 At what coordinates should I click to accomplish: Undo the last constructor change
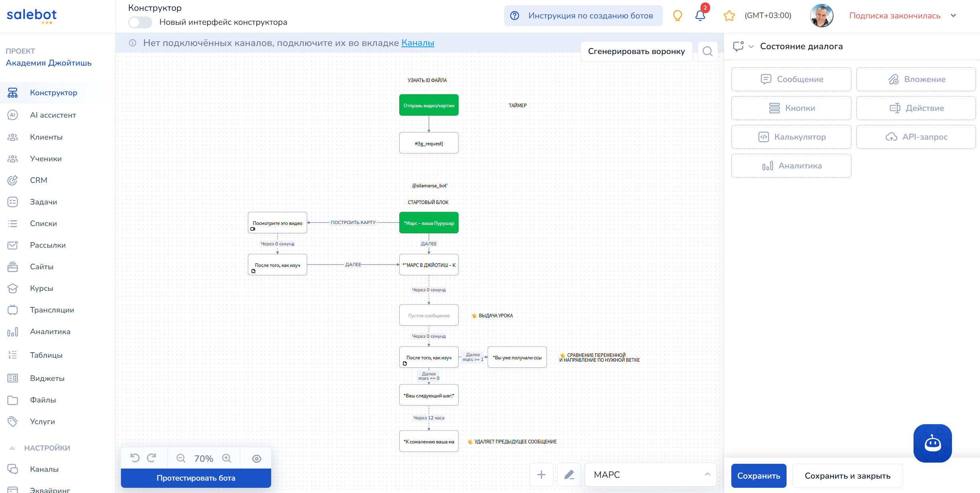click(135, 458)
